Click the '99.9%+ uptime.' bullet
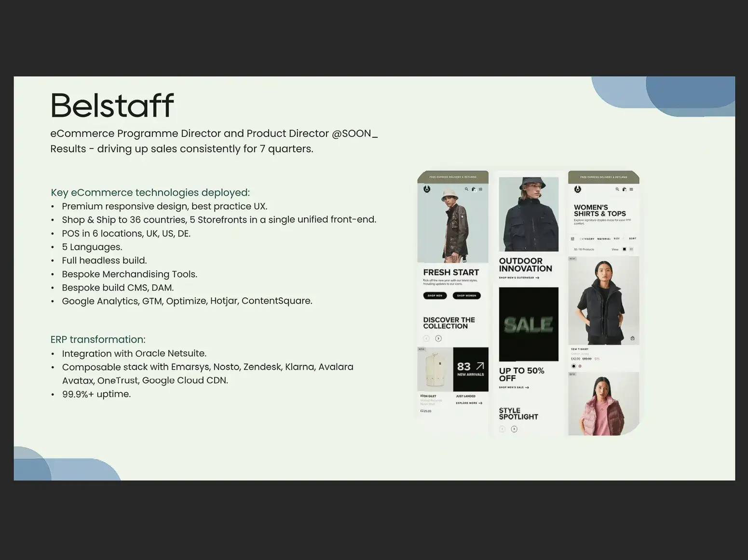 pyautogui.click(x=96, y=394)
